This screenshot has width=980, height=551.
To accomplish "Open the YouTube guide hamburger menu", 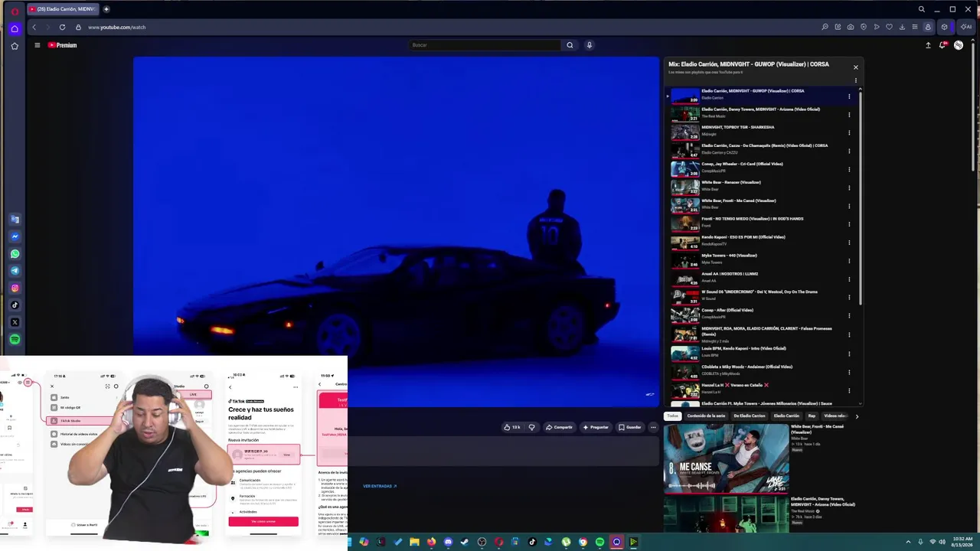I will [37, 45].
